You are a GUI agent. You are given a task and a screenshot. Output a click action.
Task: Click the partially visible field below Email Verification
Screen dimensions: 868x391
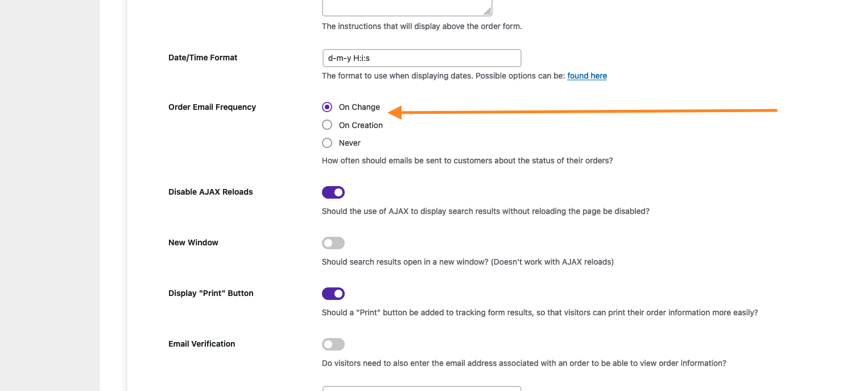[x=421, y=388]
